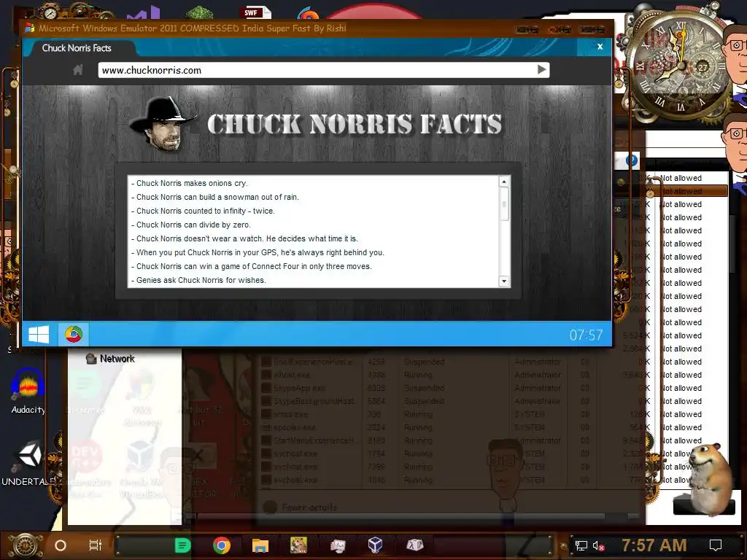747x560 pixels.
Task: Click the 7:57 AM clock on the taskbar
Action: coord(654,545)
